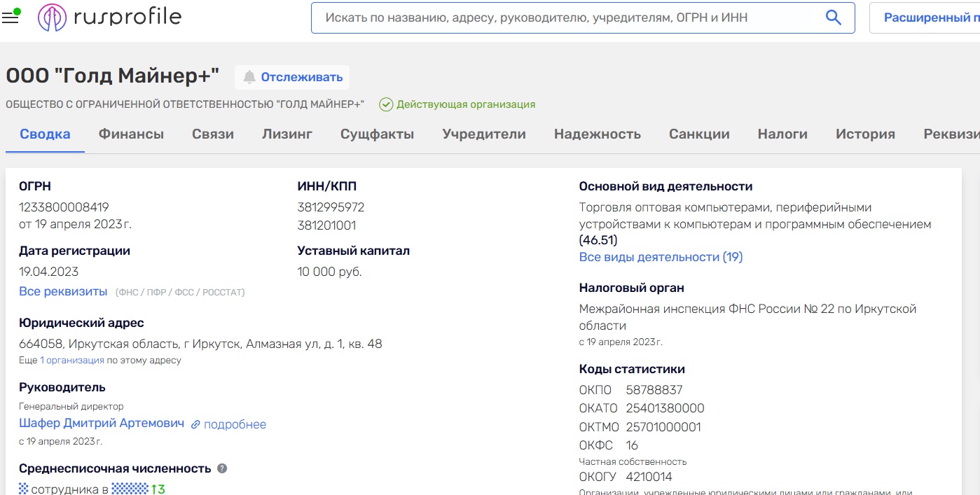Open the Финансы tab
The width and height of the screenshot is (980, 495).
click(131, 134)
